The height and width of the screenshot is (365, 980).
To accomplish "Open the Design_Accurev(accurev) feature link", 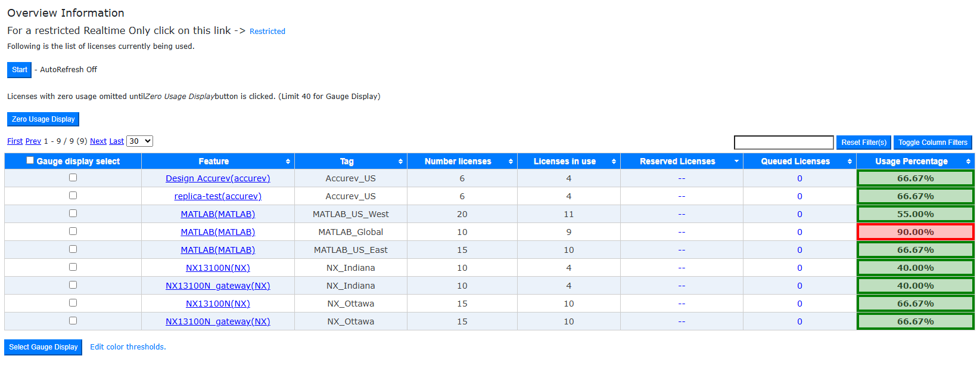I will point(218,178).
